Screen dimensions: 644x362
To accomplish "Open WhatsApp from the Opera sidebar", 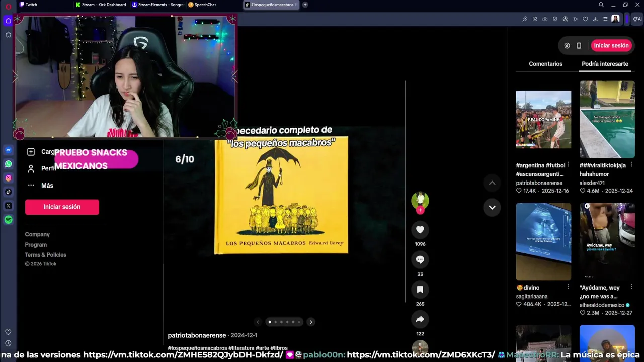I will pyautogui.click(x=8, y=164).
